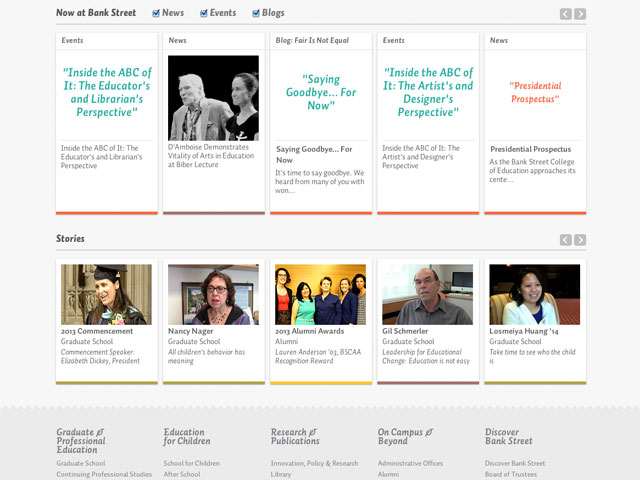This screenshot has width=640, height=480.
Task: Click the Losmeiya Huang '14 story title
Action: [x=524, y=331]
